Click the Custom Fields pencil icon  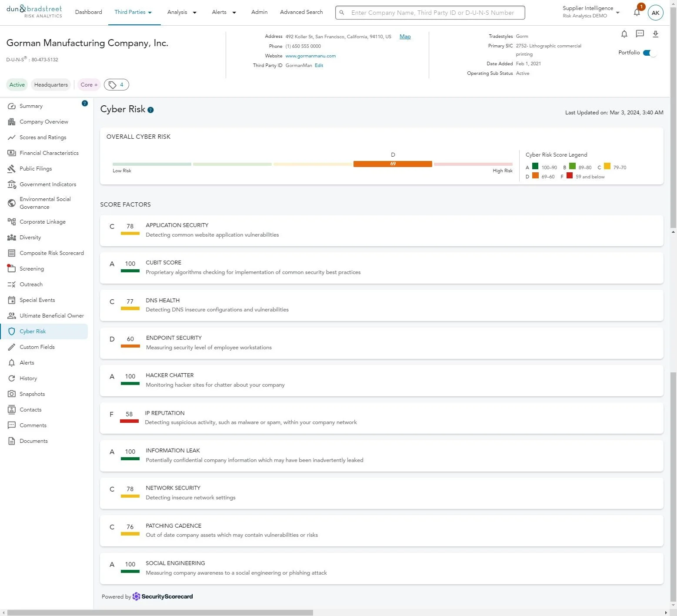(12, 347)
